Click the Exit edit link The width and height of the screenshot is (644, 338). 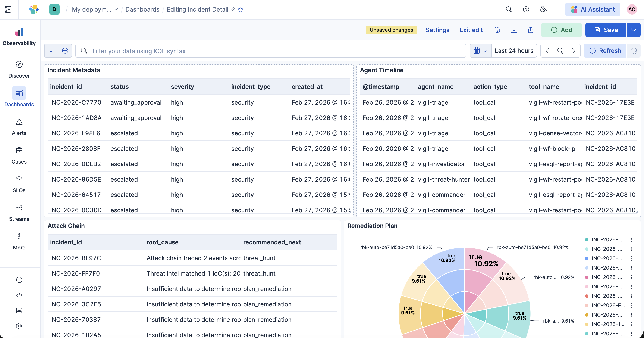(471, 30)
